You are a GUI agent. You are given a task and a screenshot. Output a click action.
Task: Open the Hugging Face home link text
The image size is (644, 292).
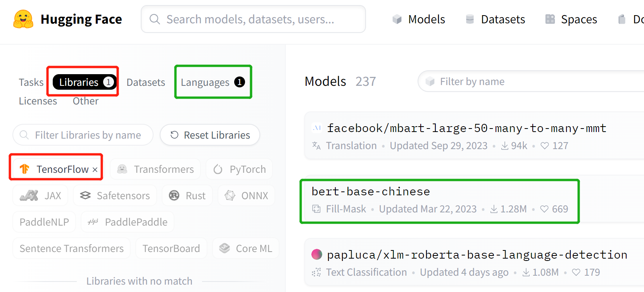81,19
